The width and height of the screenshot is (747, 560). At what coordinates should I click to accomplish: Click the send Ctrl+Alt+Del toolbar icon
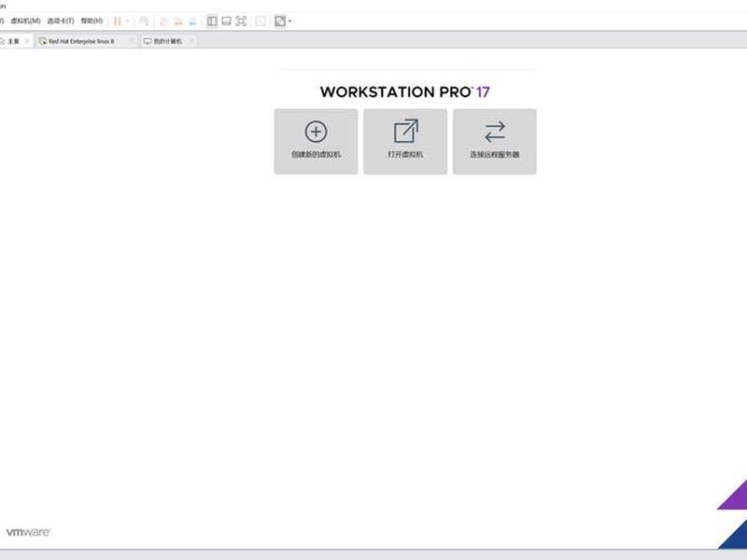145,21
